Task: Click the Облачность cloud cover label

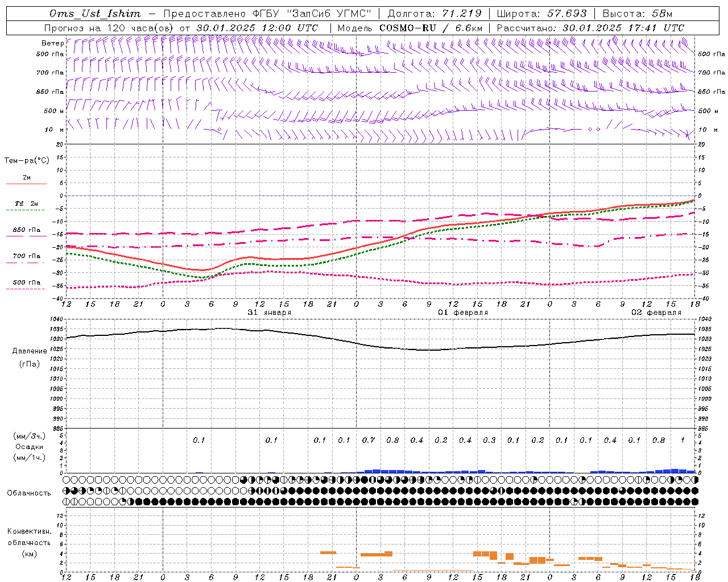Action: pyautogui.click(x=29, y=493)
